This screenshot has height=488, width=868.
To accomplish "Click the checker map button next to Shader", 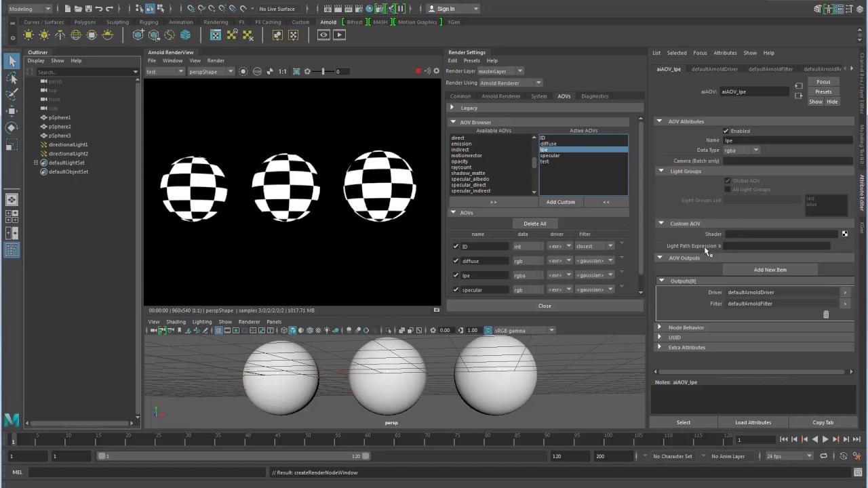I will click(x=844, y=234).
